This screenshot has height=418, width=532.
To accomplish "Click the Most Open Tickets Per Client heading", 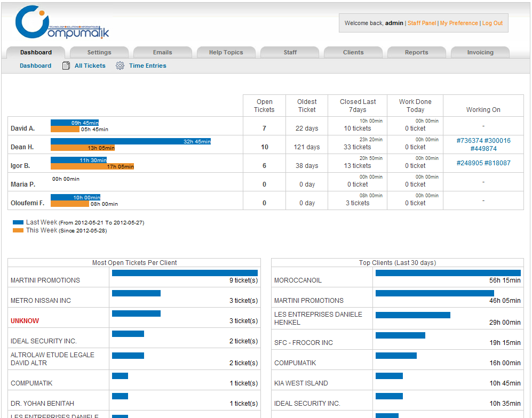I will (134, 263).
